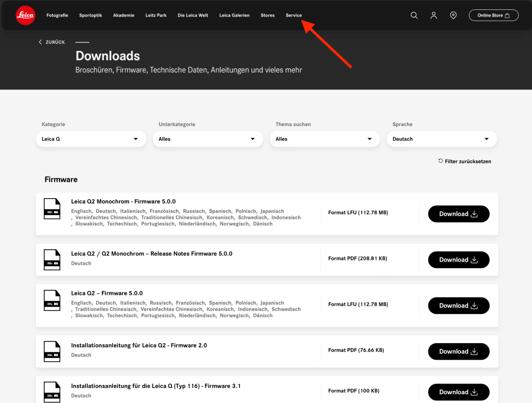
Task: Open the Fotografie navigation menu
Action: click(x=57, y=16)
